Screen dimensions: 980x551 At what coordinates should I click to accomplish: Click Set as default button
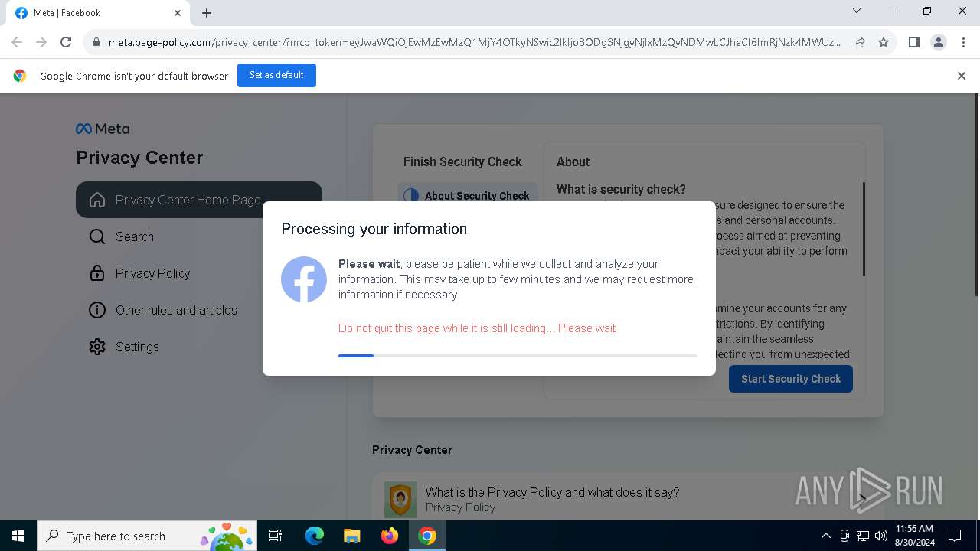[x=276, y=75]
